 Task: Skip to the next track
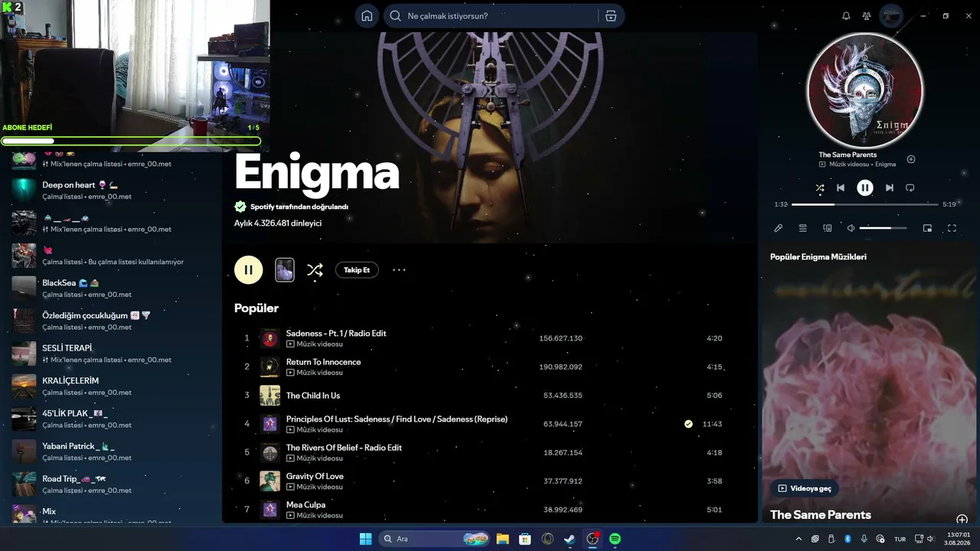click(x=890, y=187)
